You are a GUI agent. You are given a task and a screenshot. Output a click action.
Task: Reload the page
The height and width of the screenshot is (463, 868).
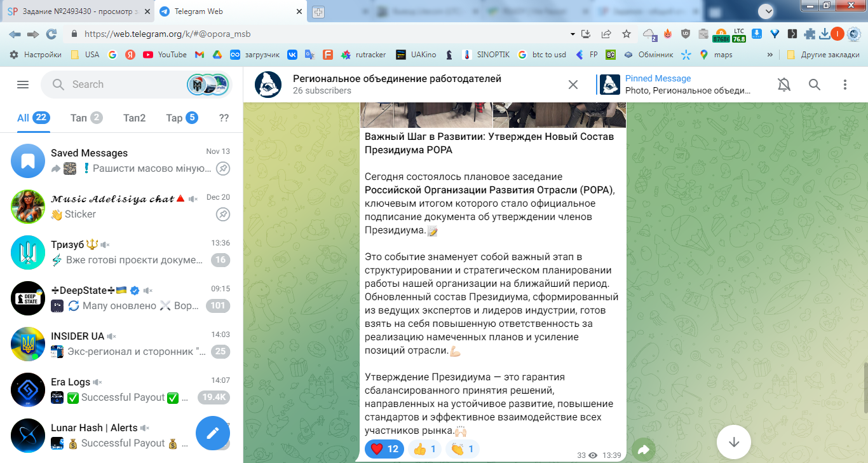click(x=51, y=34)
